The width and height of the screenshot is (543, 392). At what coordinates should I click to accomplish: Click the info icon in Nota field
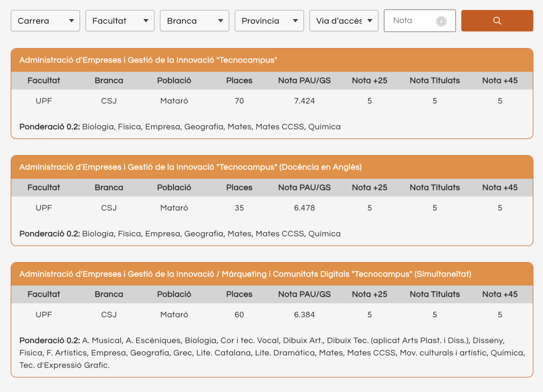click(x=441, y=21)
